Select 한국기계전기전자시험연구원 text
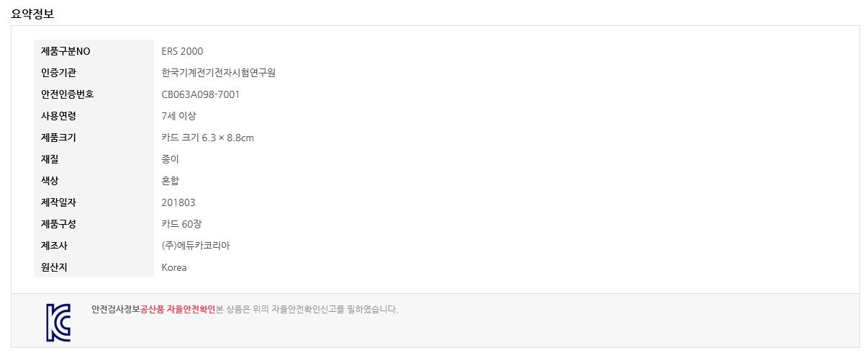 (x=219, y=73)
